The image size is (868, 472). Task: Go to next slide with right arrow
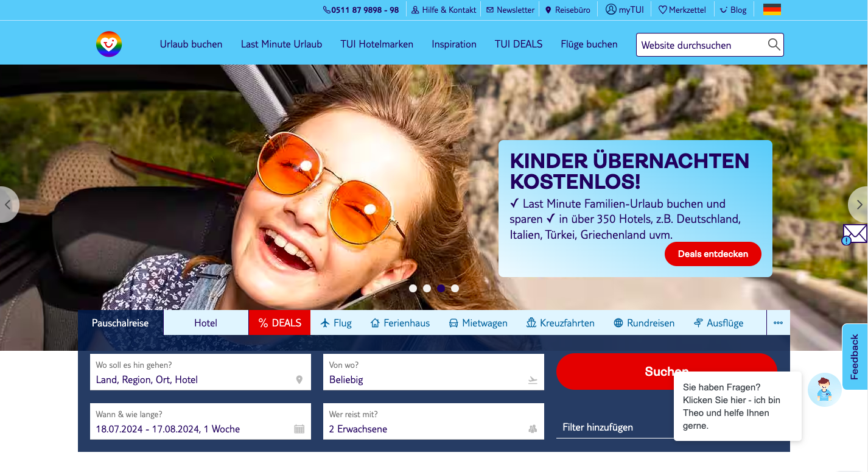tap(858, 205)
